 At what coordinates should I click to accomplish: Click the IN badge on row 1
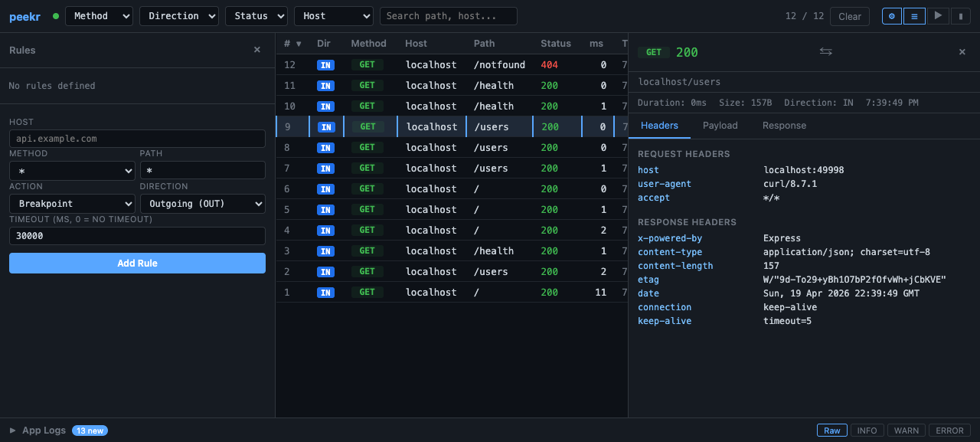[x=325, y=293]
